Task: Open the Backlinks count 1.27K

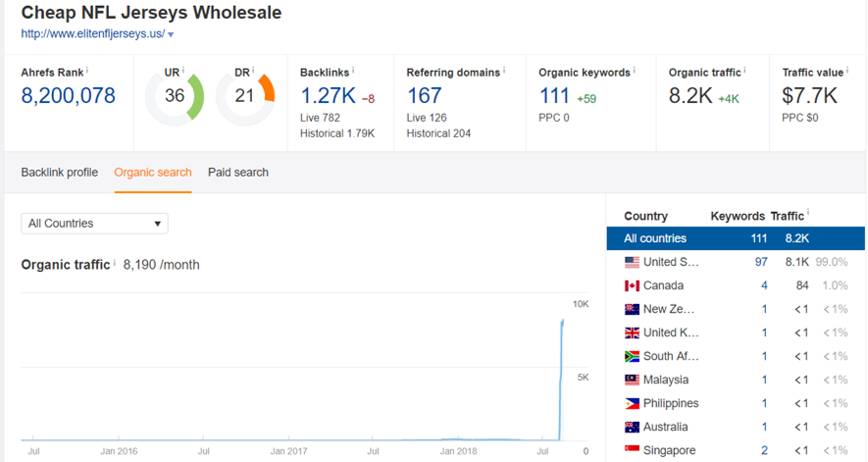Action: click(x=328, y=96)
